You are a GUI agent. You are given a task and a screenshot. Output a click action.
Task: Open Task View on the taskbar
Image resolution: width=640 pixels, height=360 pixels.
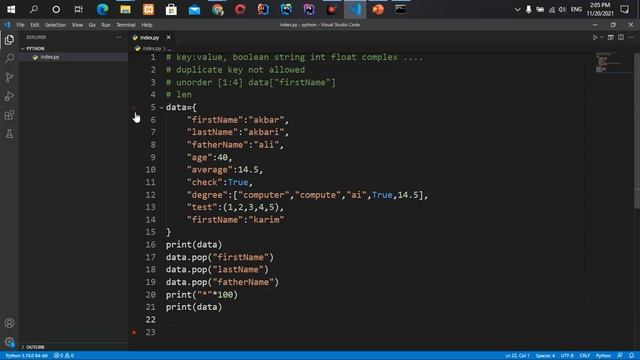tap(78, 9)
